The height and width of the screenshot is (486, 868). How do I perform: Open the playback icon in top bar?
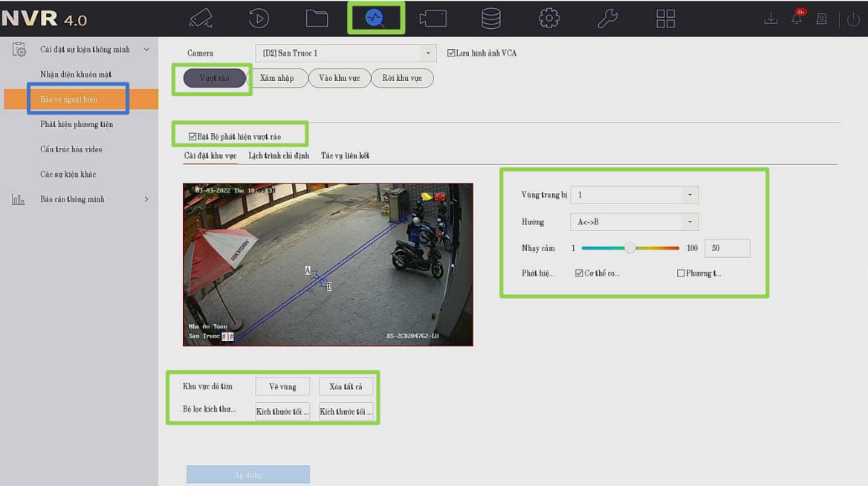point(259,18)
